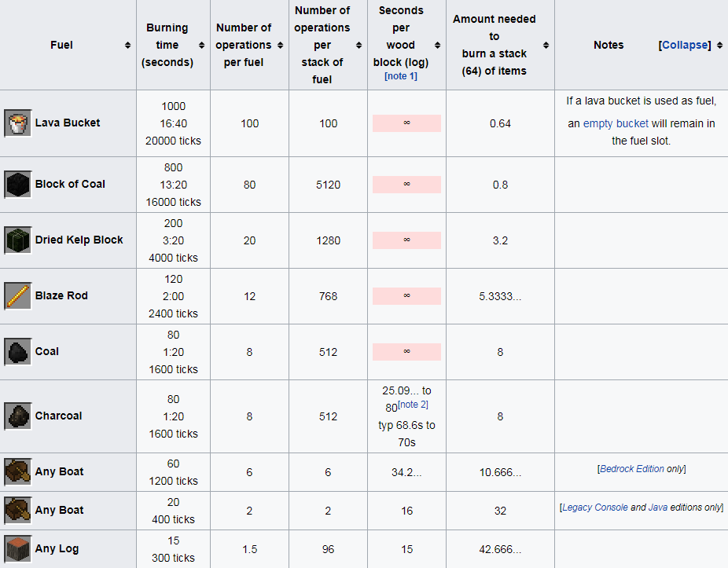Image resolution: width=728 pixels, height=568 pixels.
Task: Click the Blaze Rod icon
Action: (17, 296)
